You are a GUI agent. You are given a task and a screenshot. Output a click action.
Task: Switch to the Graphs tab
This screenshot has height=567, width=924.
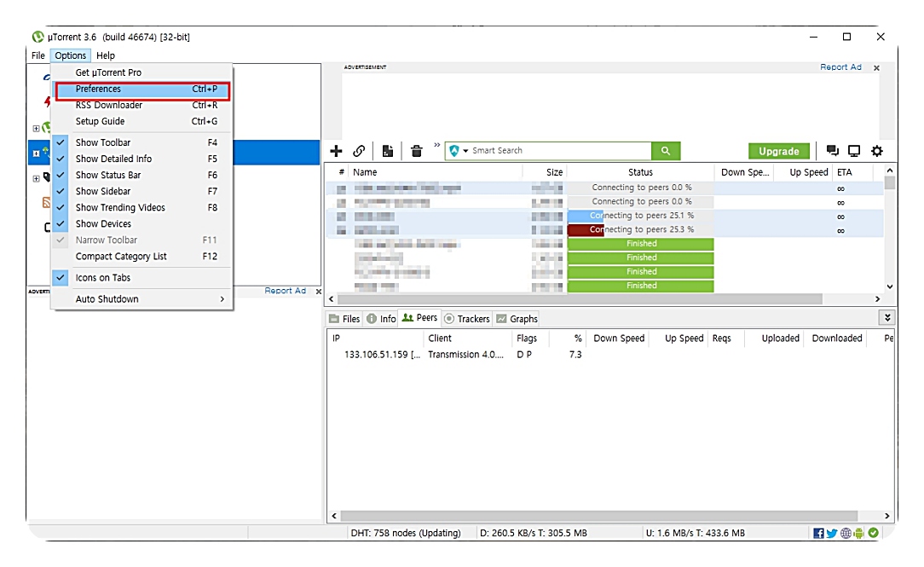click(x=517, y=318)
